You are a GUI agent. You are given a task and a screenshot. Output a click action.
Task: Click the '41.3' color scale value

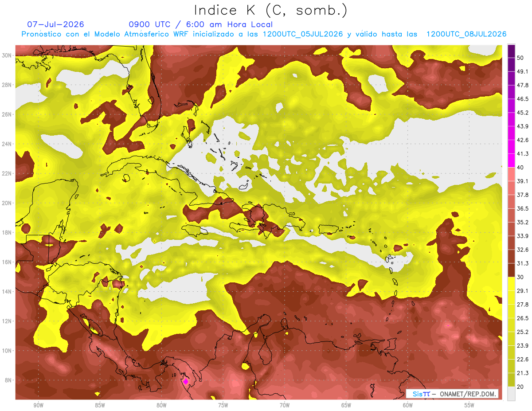(x=523, y=154)
